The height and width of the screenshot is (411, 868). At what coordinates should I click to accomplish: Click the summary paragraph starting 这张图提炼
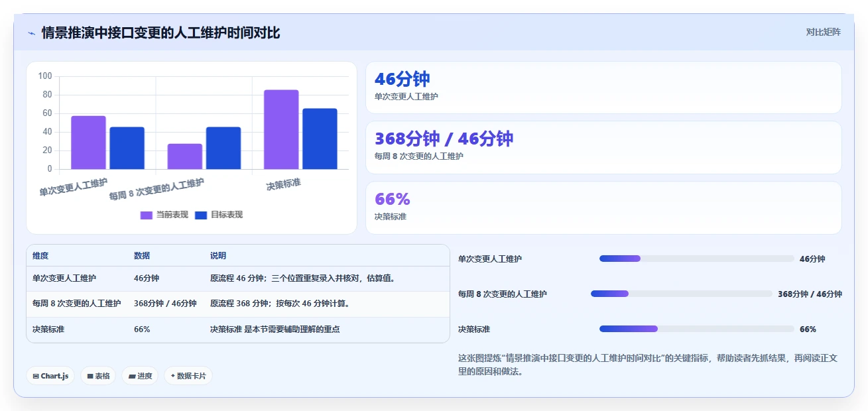click(648, 365)
